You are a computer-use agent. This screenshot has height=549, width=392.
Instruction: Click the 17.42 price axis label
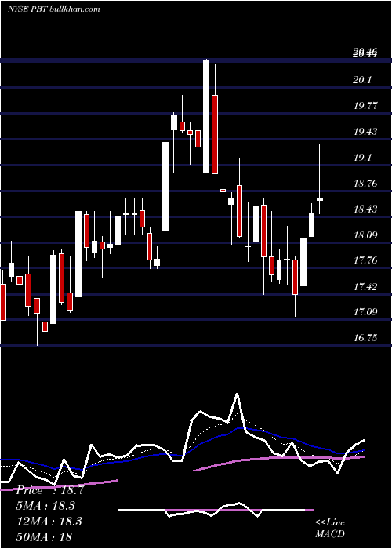(x=365, y=287)
